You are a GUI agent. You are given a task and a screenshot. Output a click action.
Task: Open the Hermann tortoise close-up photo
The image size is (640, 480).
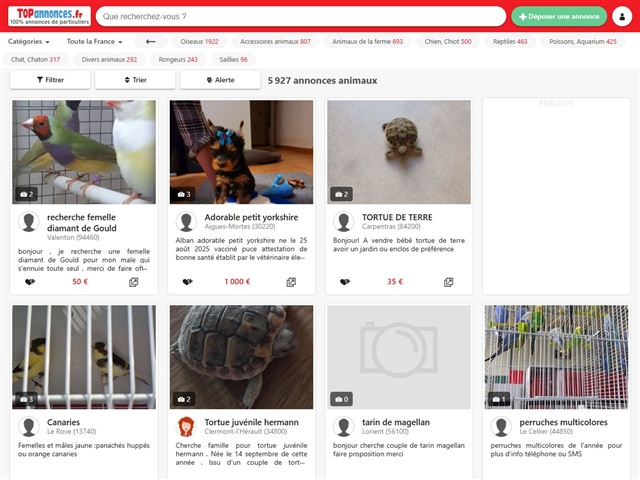[242, 357]
